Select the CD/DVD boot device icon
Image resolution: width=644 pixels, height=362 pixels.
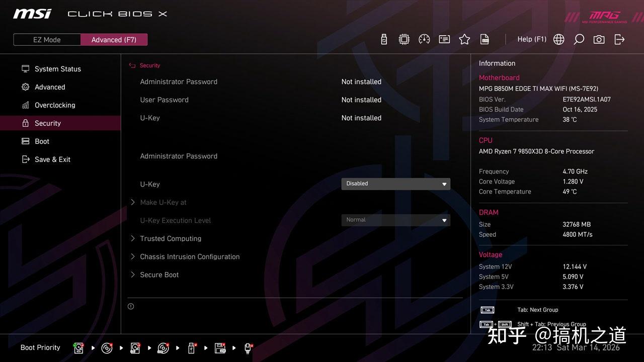[107, 348]
